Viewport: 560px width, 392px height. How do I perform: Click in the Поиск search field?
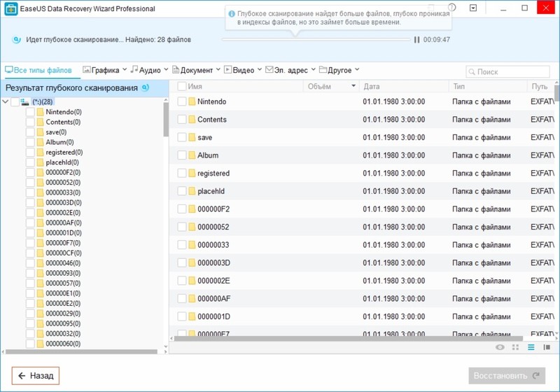click(x=507, y=72)
